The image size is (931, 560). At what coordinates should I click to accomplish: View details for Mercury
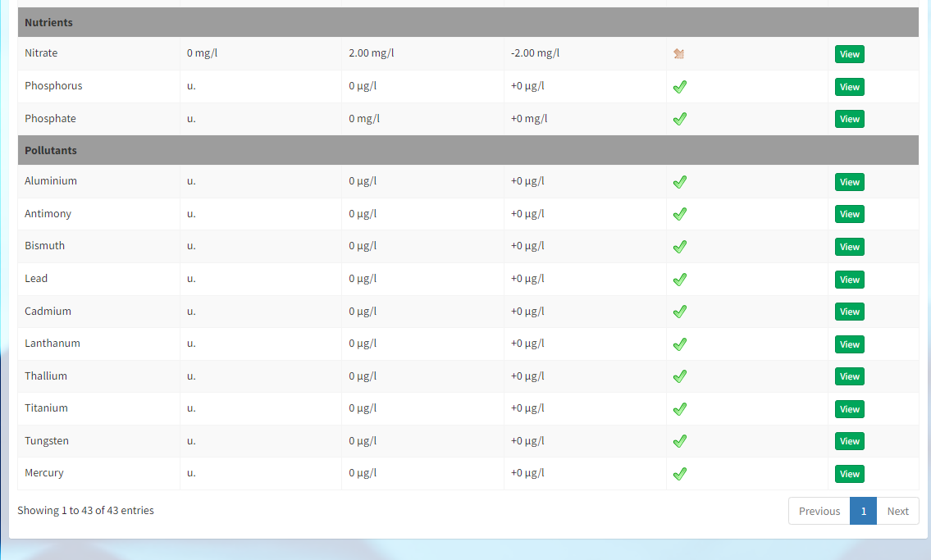[849, 473]
